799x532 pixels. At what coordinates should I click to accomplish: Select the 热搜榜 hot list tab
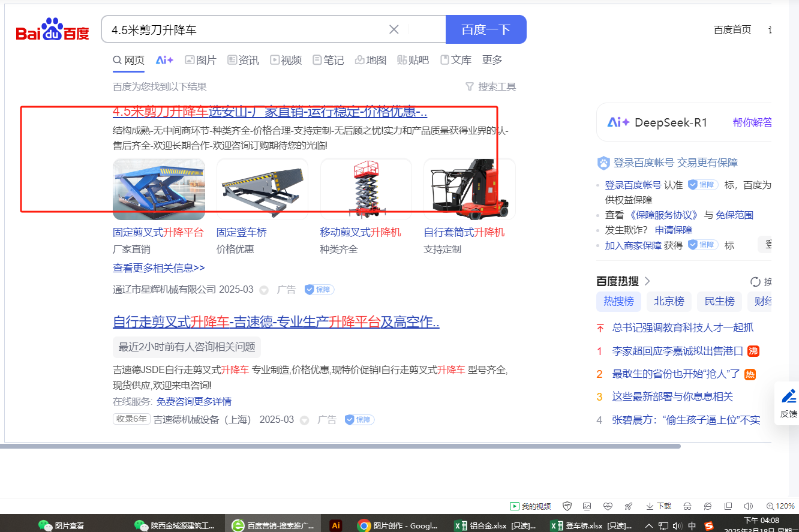tap(618, 301)
